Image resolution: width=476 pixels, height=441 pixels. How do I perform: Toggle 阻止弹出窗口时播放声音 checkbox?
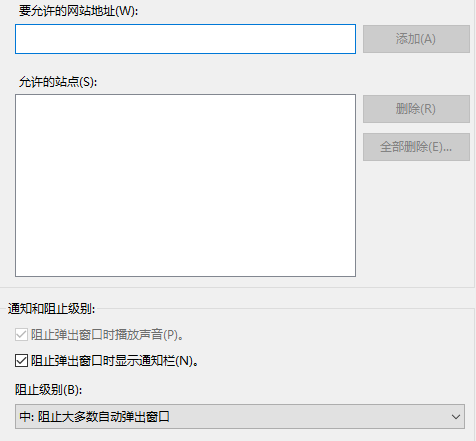coord(21,334)
